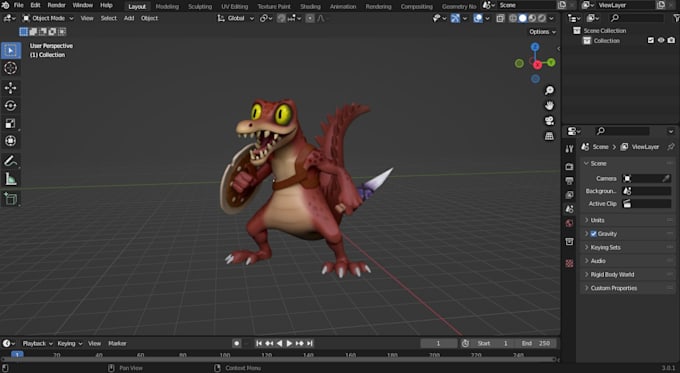Select the Measure tool
This screenshot has width=680, height=373.
pyautogui.click(x=10, y=179)
